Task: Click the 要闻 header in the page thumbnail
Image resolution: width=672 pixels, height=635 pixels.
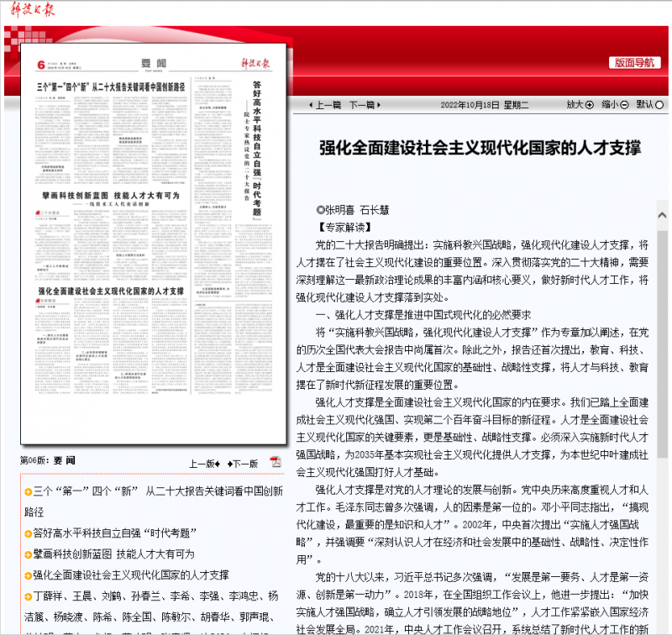Action: 154,63
